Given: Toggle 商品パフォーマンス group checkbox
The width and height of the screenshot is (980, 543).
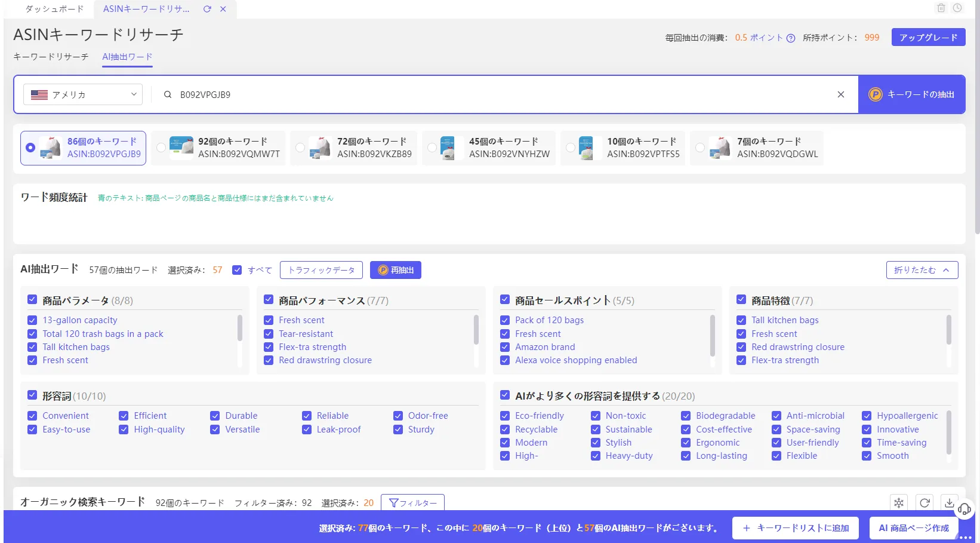Looking at the screenshot, I should pos(269,300).
